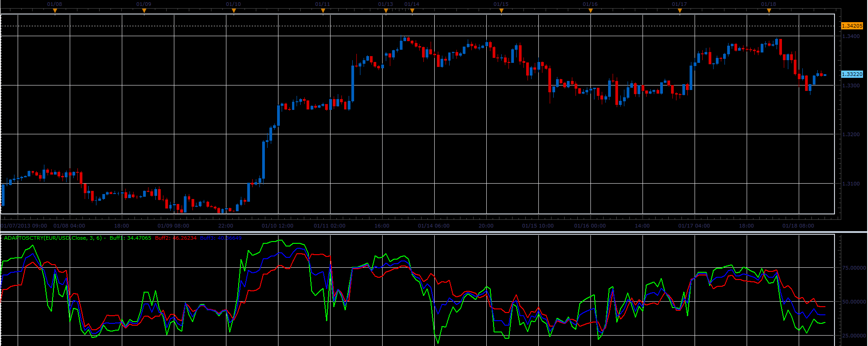The width and height of the screenshot is (868, 346).
Task: Click the red Buff2: 46.26234 value
Action: coord(176,238)
